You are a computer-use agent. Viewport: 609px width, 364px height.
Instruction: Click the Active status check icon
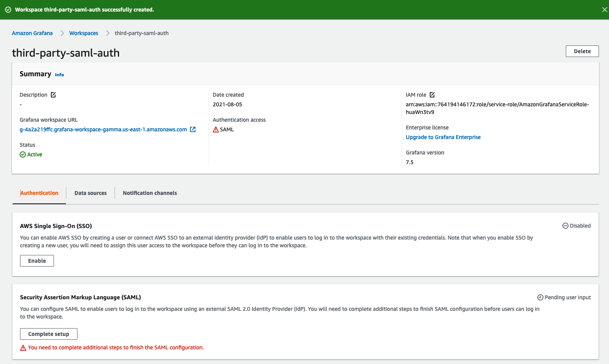pyautogui.click(x=23, y=154)
